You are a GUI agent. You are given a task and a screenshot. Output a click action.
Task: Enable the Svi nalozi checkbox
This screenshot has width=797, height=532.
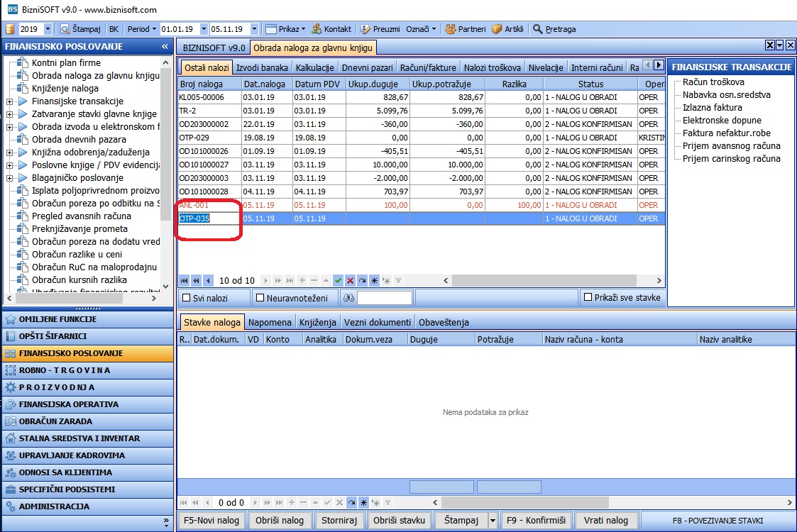coord(187,298)
